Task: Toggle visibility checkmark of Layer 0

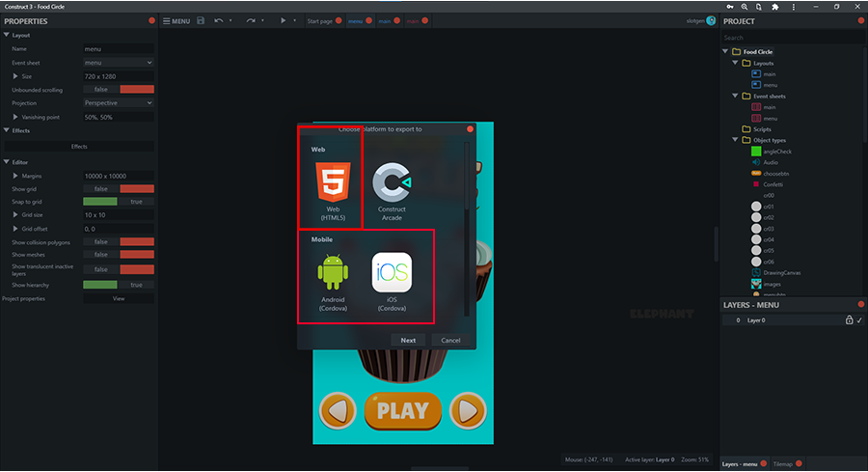Action: [859, 320]
